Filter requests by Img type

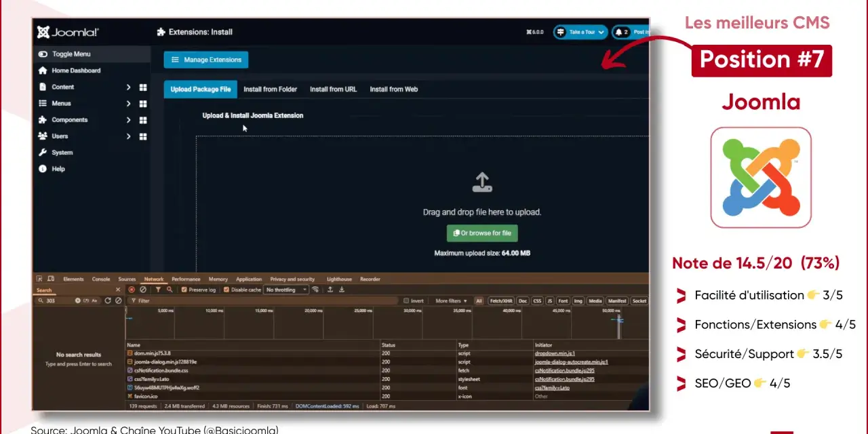point(578,301)
